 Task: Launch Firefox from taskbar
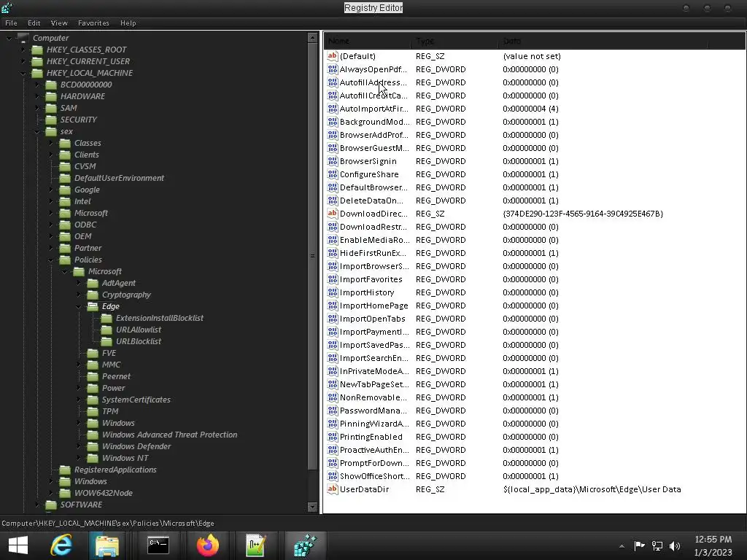207,545
